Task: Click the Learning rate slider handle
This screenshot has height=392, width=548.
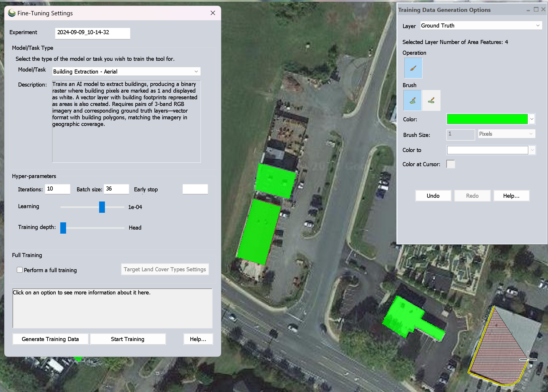Action: point(102,207)
